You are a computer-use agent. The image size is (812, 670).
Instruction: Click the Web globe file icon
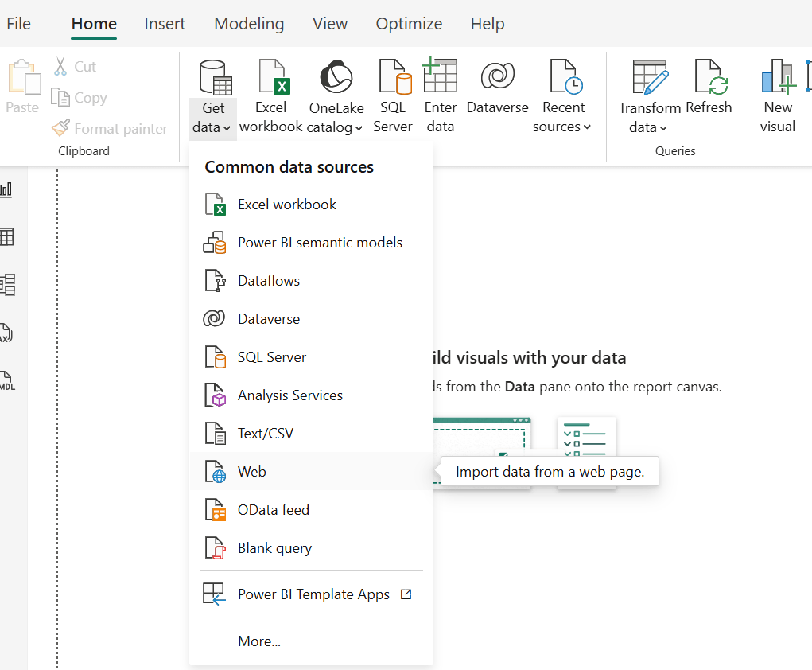tap(215, 472)
